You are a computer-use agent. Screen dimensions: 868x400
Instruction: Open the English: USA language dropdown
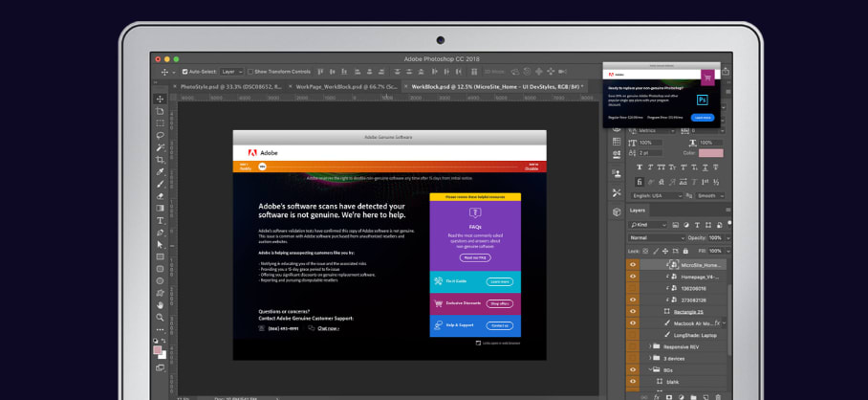pos(656,195)
